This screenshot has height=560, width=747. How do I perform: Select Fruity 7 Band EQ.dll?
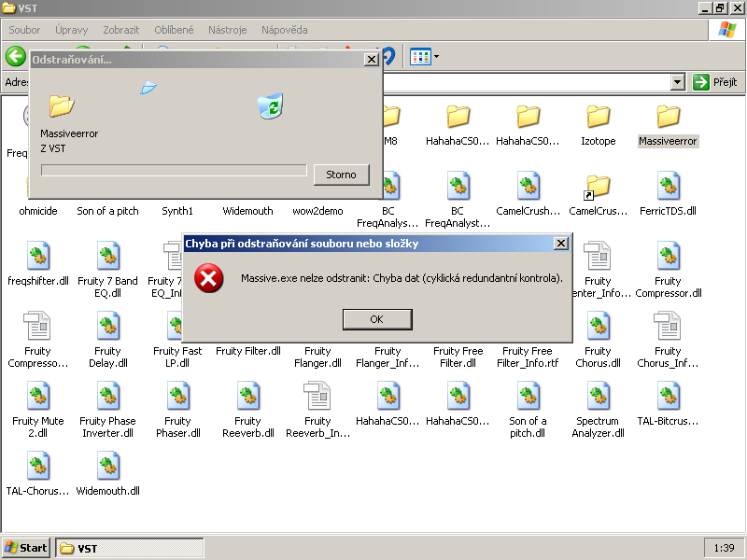107,270
